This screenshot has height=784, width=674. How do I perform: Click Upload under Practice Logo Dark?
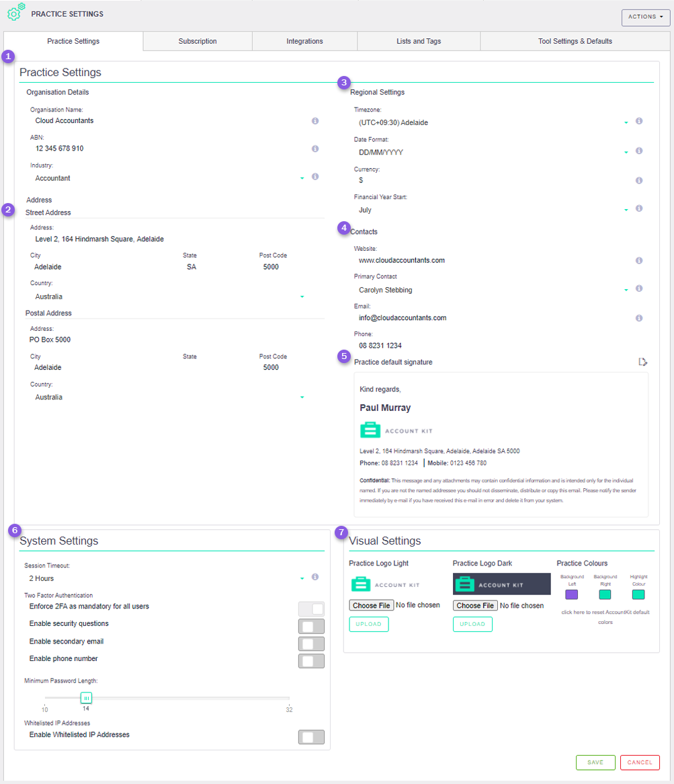(472, 624)
